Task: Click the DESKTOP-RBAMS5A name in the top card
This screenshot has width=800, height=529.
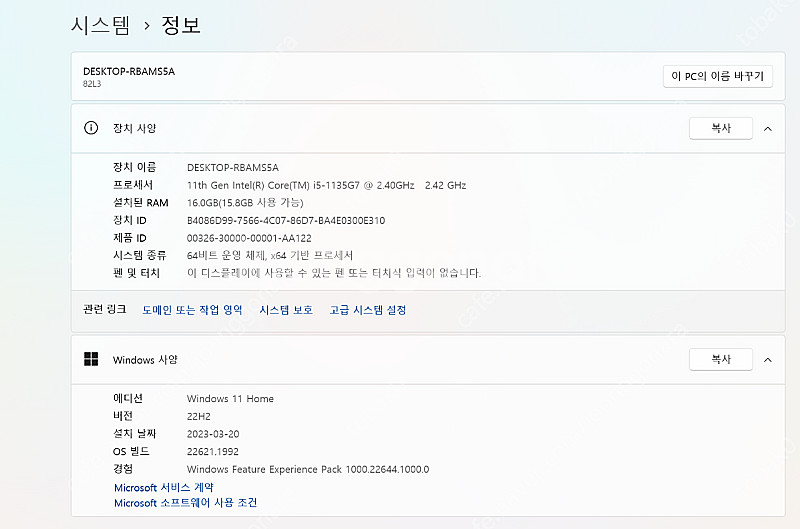Action: click(129, 71)
